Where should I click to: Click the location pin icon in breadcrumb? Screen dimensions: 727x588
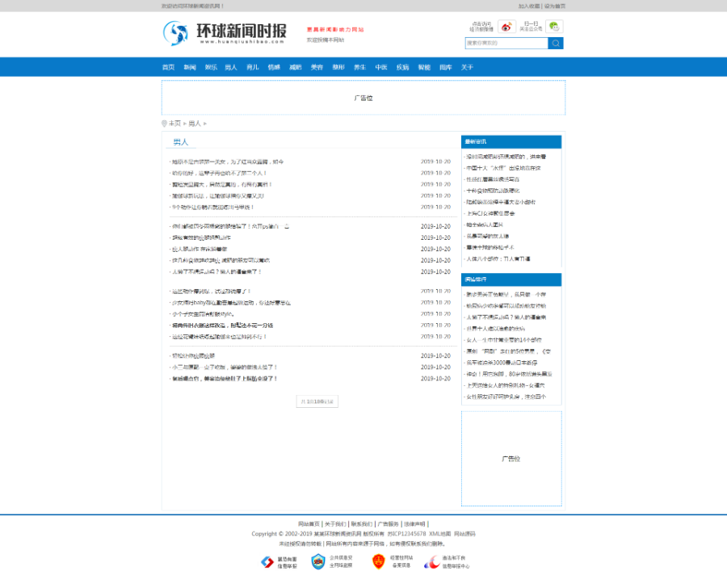[x=164, y=124]
